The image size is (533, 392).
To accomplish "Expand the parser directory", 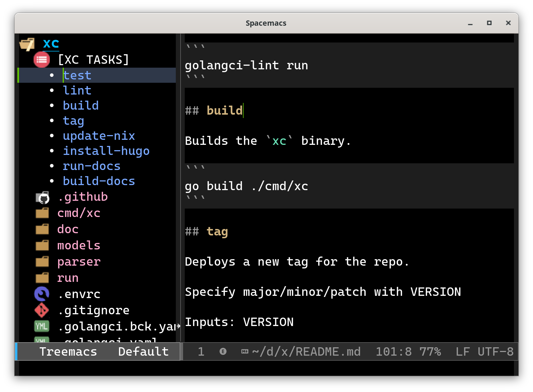I will coord(79,262).
